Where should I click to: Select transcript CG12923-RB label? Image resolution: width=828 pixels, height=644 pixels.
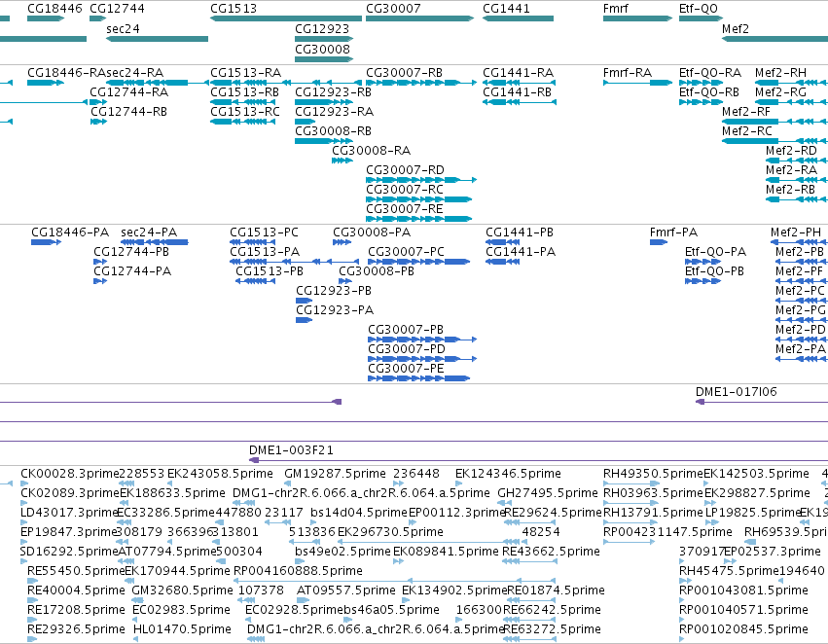tap(333, 92)
